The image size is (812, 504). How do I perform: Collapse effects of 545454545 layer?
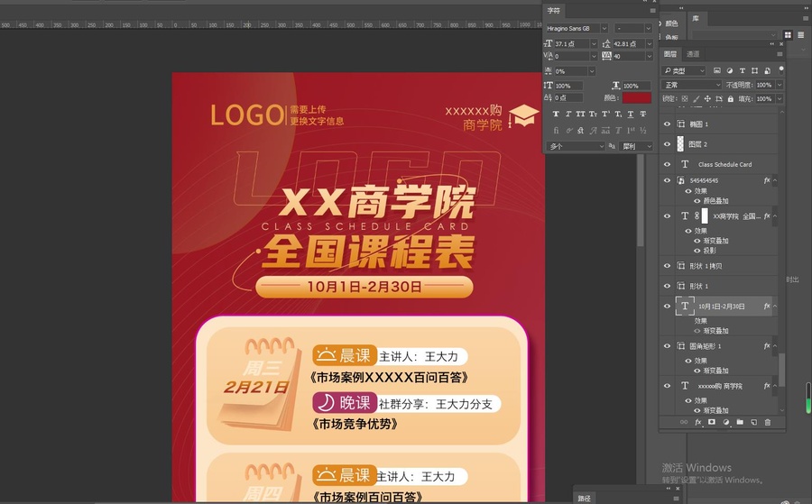(775, 180)
